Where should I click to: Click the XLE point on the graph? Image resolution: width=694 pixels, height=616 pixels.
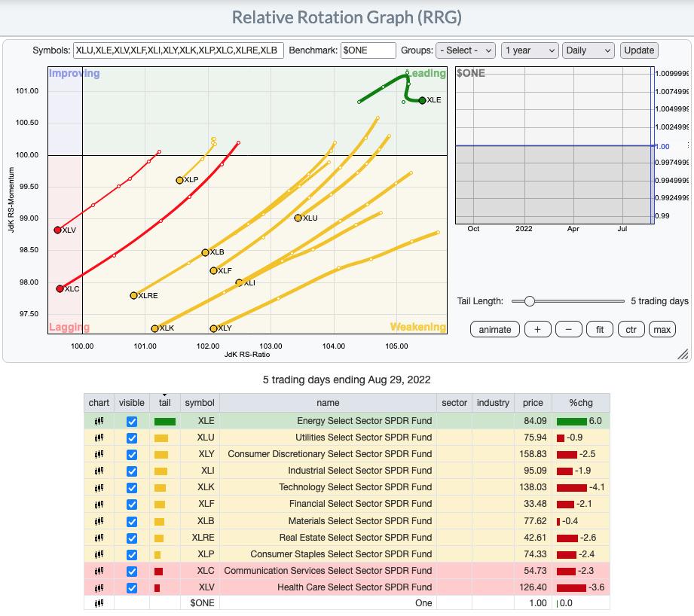point(422,100)
